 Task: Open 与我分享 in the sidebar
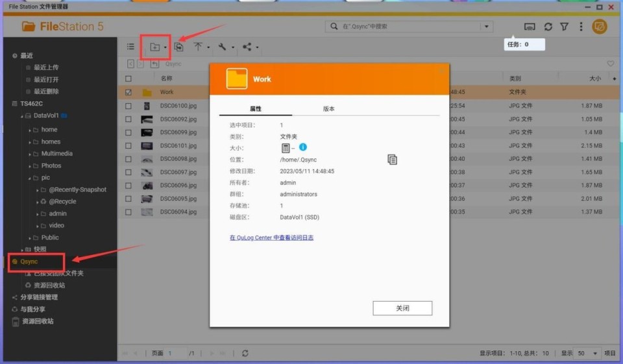(x=32, y=309)
